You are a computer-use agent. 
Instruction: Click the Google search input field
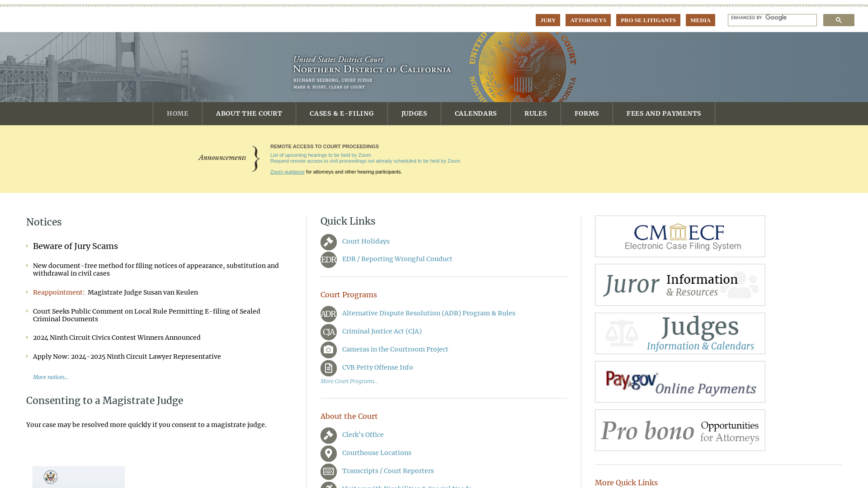tap(772, 20)
